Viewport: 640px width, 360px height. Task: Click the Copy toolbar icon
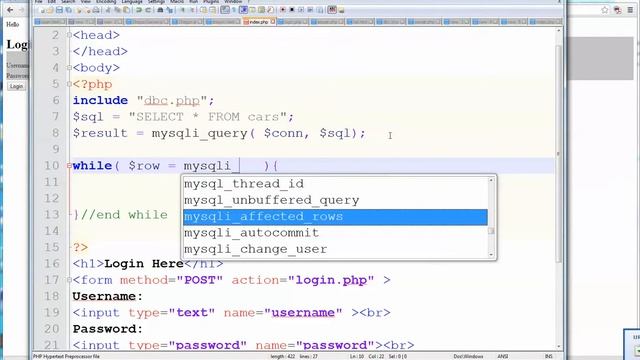(x=117, y=10)
